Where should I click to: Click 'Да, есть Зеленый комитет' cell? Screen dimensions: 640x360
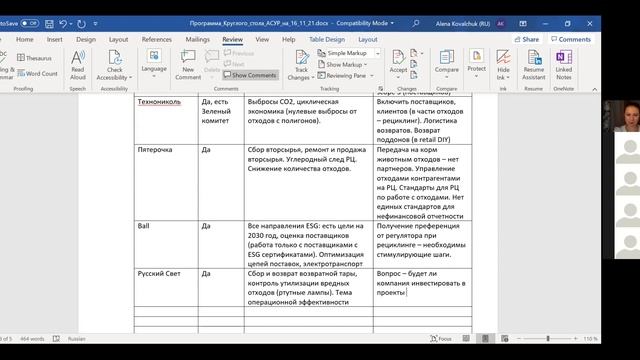221,120
